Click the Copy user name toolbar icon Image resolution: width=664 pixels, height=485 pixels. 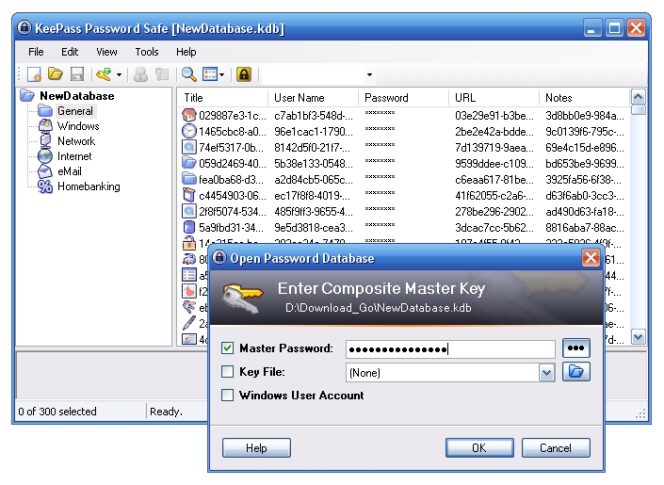[141, 75]
